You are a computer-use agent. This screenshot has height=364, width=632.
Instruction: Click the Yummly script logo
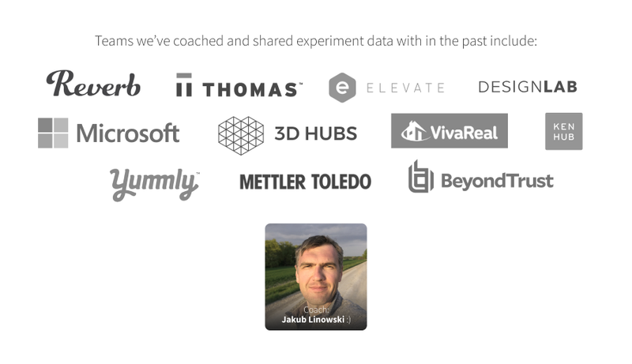[154, 183]
